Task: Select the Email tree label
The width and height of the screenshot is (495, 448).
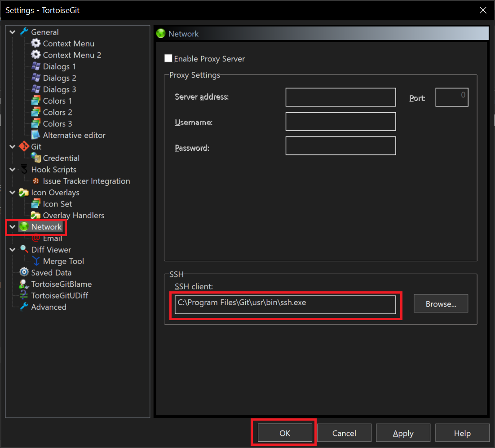Action: (x=53, y=238)
